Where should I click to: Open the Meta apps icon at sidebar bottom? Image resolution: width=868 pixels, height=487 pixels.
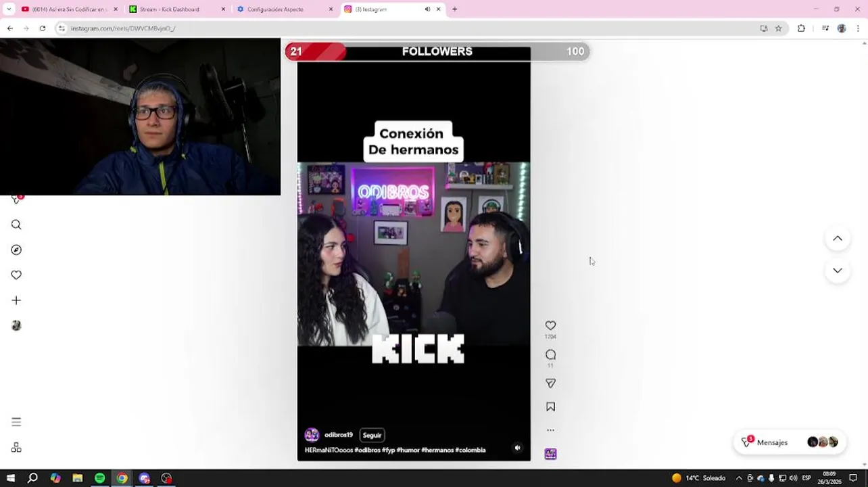pyautogui.click(x=16, y=448)
